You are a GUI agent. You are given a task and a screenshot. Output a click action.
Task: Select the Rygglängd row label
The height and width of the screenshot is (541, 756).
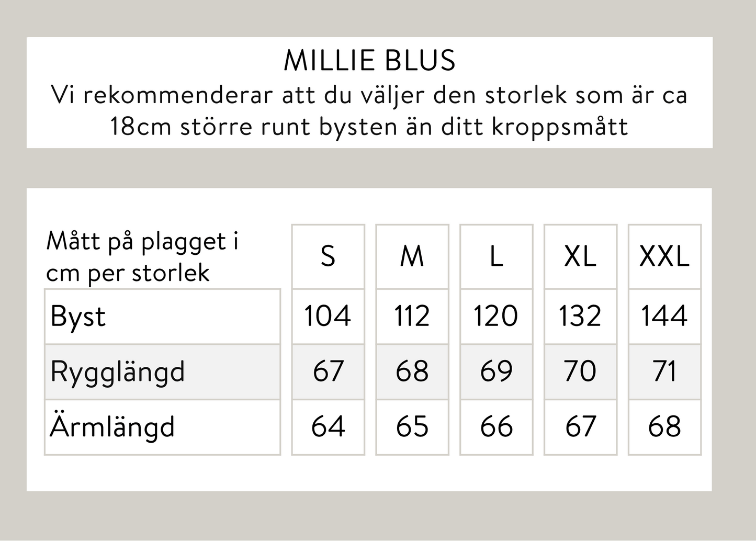118,372
